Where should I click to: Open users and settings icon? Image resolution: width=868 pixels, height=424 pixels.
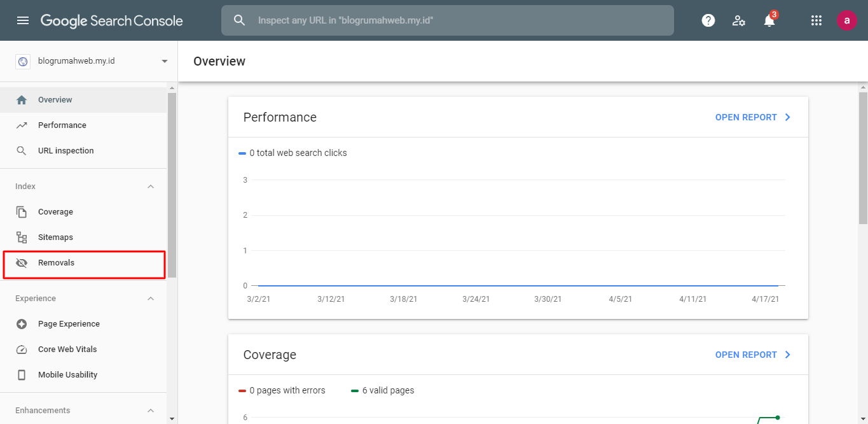tap(738, 20)
